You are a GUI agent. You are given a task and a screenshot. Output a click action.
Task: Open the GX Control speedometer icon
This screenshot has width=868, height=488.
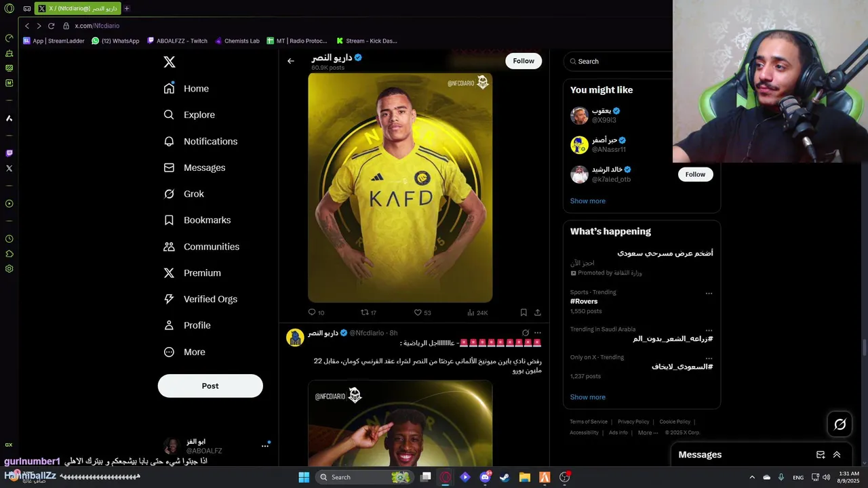[x=9, y=38]
